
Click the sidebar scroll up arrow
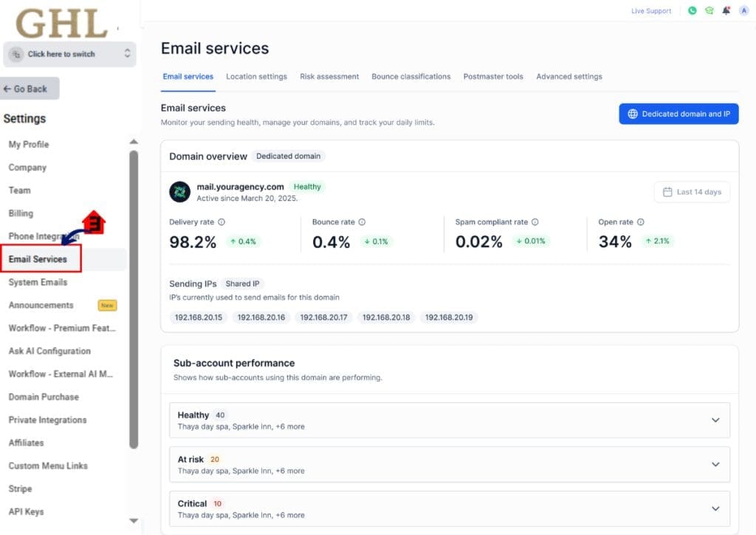point(134,142)
